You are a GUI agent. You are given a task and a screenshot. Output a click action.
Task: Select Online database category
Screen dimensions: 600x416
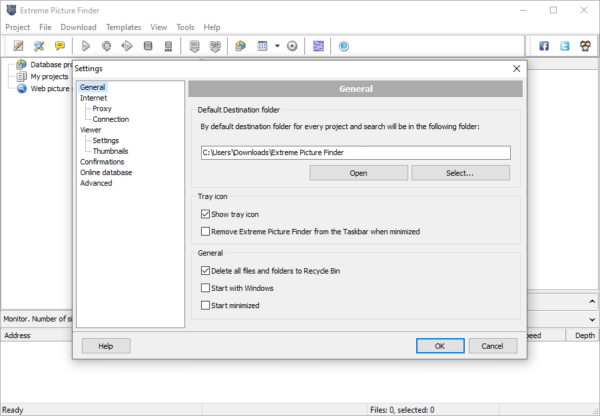tap(106, 173)
